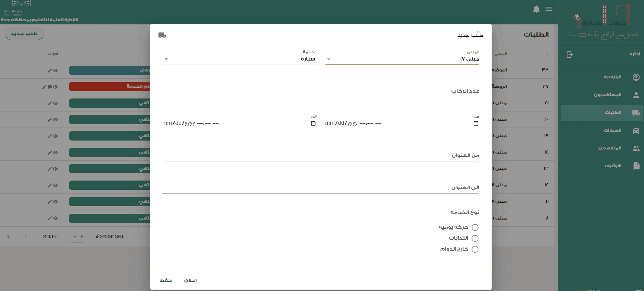Click the من العنوان address field
This screenshot has width=644, height=291.
pyautogui.click(x=320, y=156)
